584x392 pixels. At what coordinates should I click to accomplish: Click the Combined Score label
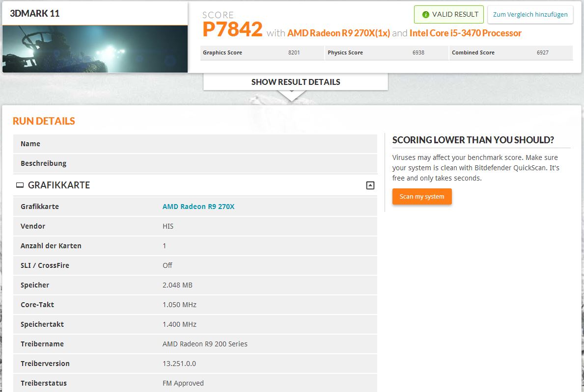tap(473, 52)
